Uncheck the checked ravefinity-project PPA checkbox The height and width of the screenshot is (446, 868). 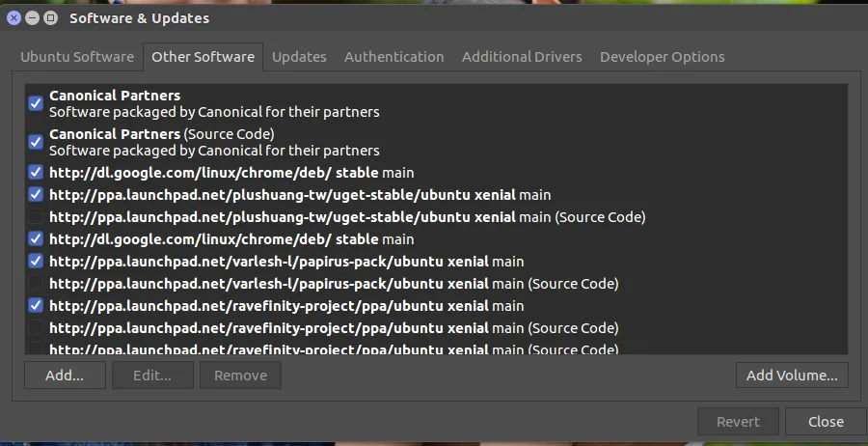pyautogui.click(x=36, y=306)
